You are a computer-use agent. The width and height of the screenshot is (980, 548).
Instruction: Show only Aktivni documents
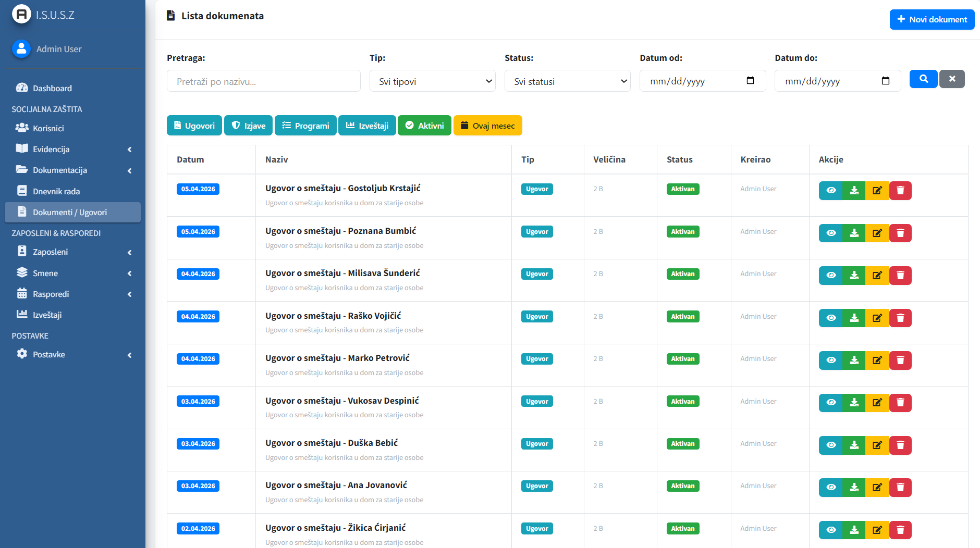tap(424, 126)
